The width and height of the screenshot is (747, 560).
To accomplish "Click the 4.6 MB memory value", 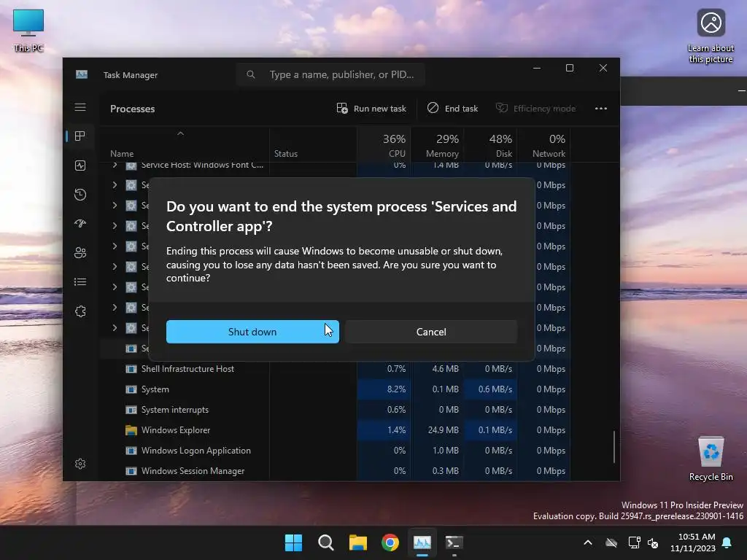I will click(446, 368).
